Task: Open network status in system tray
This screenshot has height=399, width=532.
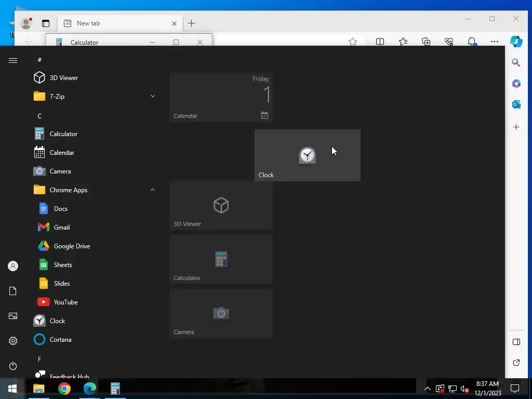Action: tap(453, 389)
